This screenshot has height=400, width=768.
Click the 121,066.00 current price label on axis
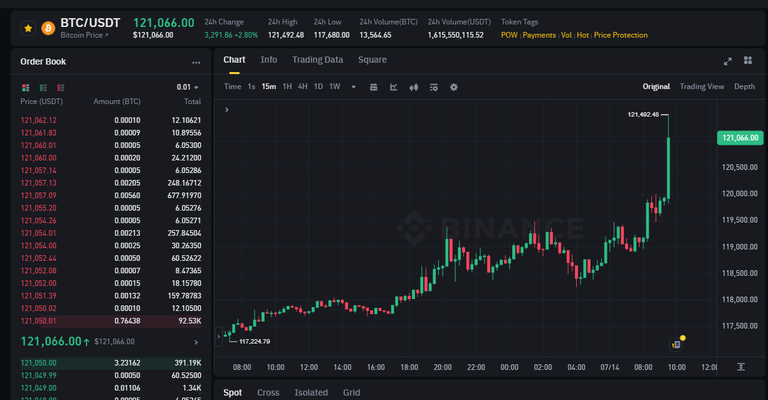740,138
